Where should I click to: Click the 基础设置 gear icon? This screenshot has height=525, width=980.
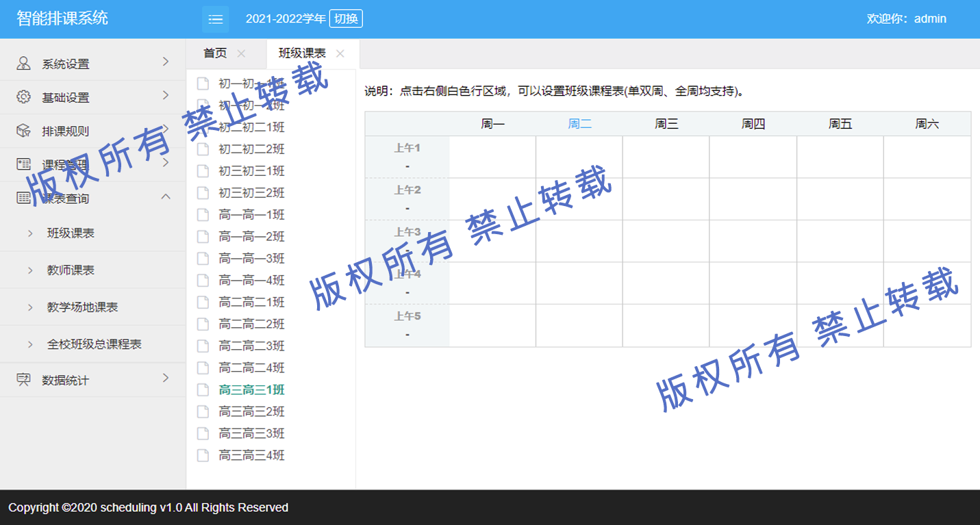pyautogui.click(x=23, y=97)
